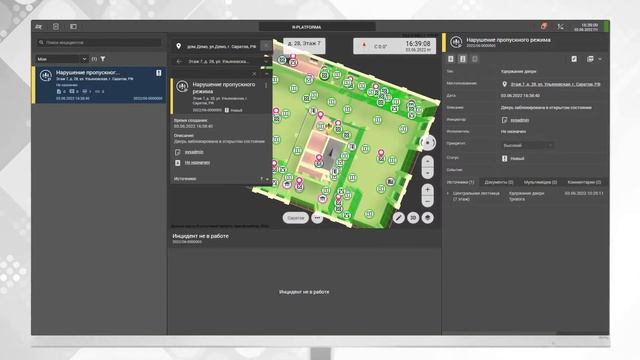The image size is (640, 360).
Task: Click the comments count icon on incident list card
Action: point(72,92)
